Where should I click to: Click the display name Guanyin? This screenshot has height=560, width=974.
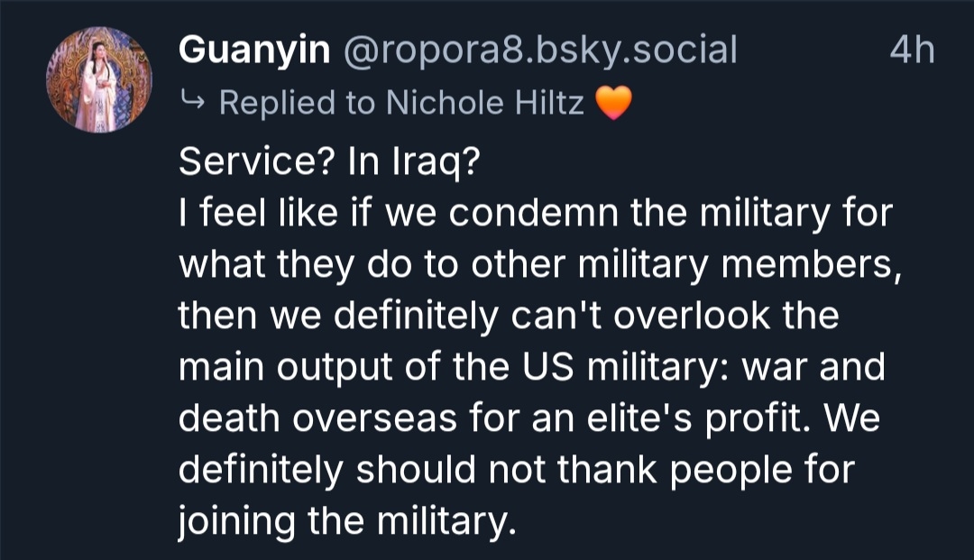254,50
